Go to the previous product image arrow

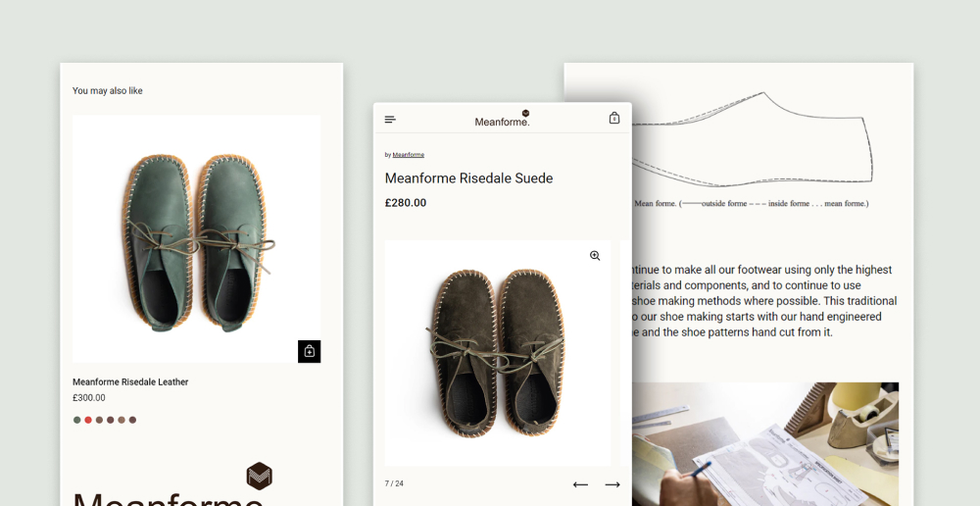(x=580, y=484)
